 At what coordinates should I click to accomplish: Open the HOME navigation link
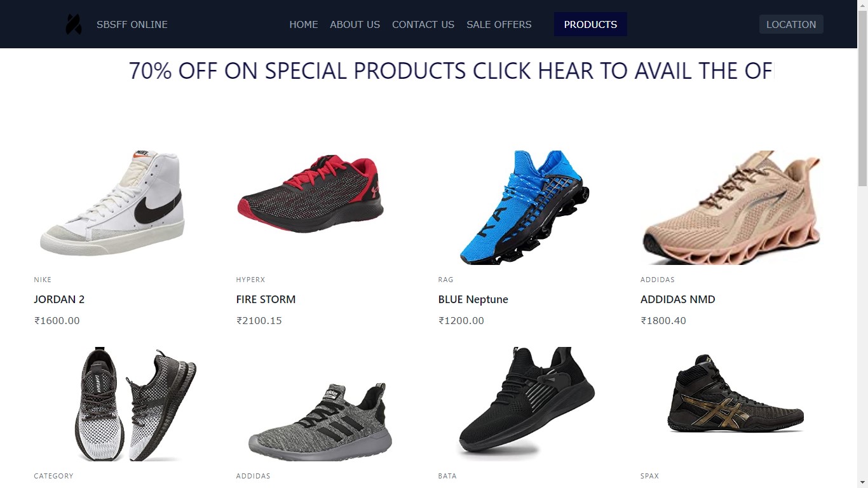(x=304, y=24)
